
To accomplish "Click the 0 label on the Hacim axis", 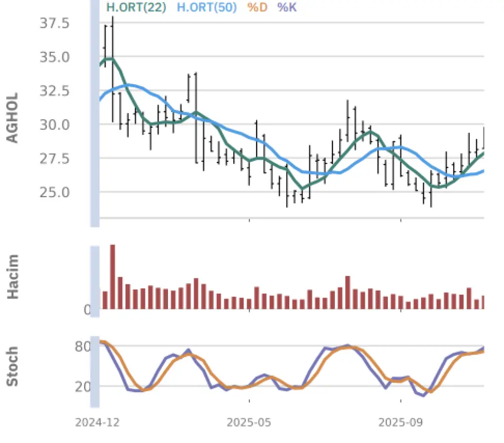I will [87, 310].
